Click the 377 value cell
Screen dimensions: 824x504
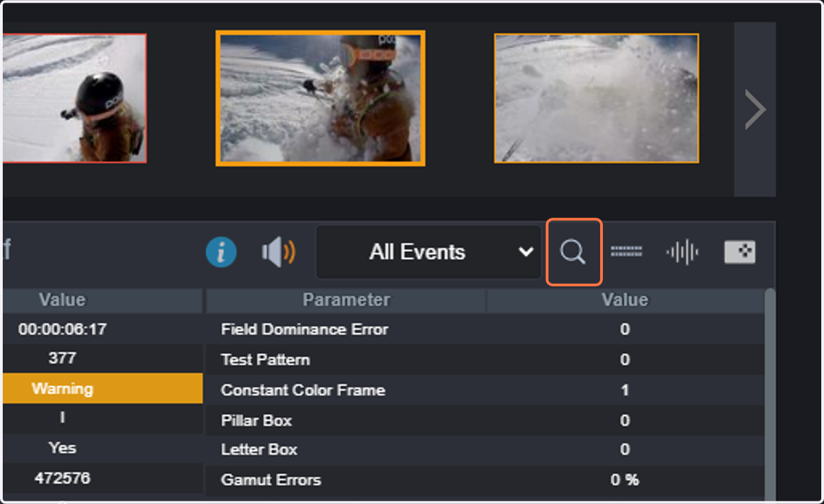[62, 358]
